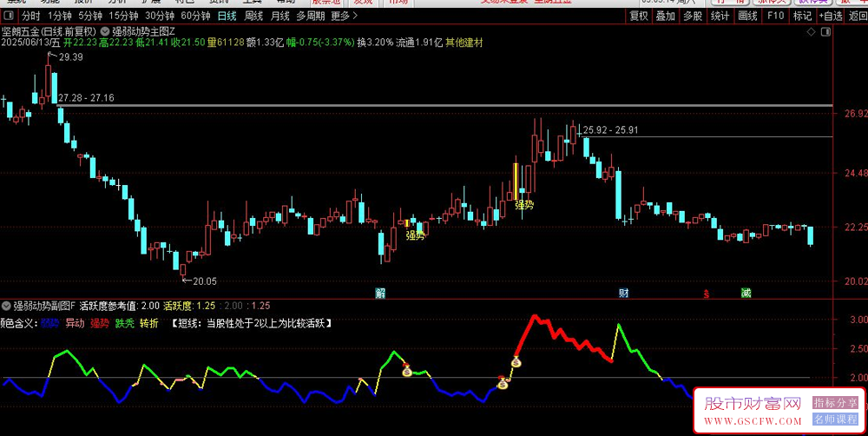Click the blue 弱势 legend label

[49, 324]
